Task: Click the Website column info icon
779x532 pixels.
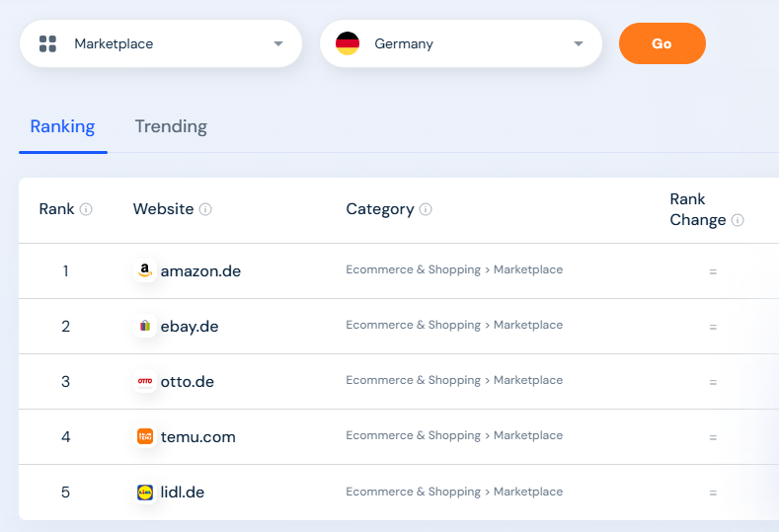Action: tap(205, 209)
